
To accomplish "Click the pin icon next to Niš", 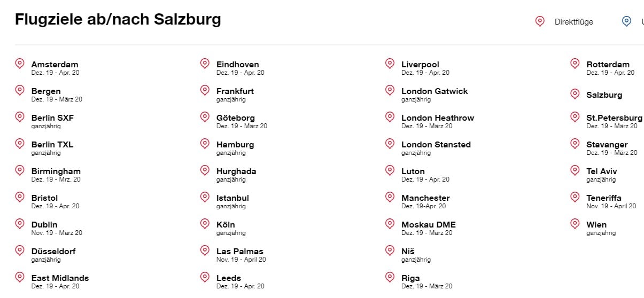I will [x=390, y=251].
